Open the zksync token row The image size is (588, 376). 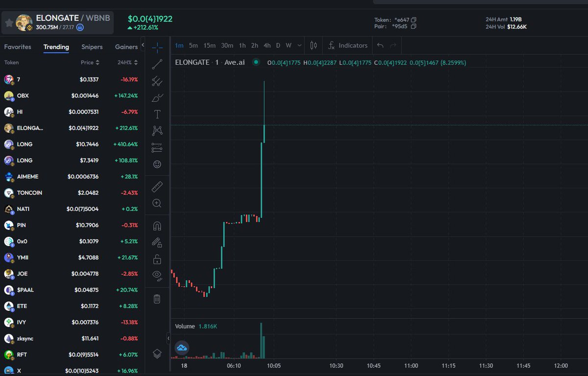coord(72,338)
